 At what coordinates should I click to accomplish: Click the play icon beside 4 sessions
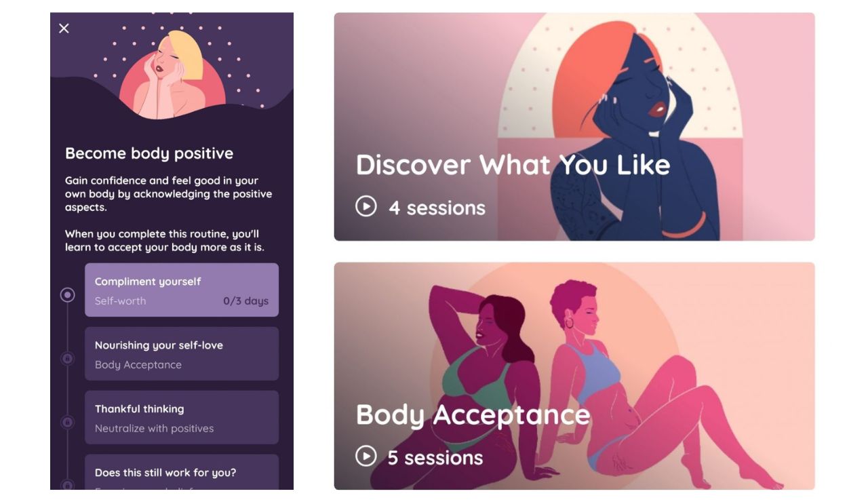[366, 206]
